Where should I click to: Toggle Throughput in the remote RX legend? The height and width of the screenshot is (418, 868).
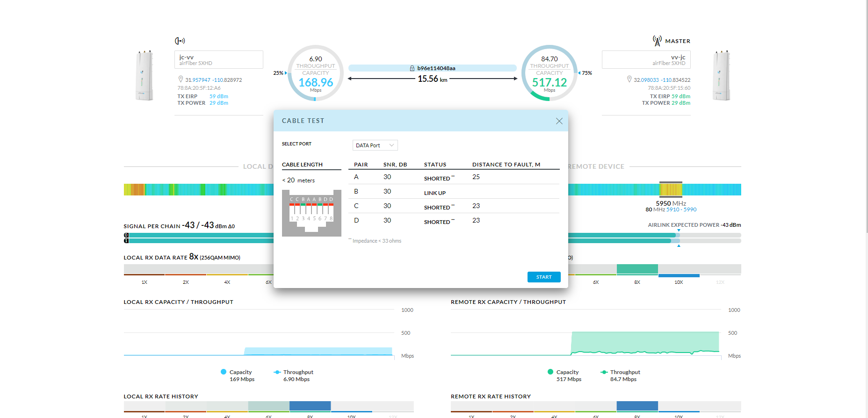[620, 372]
